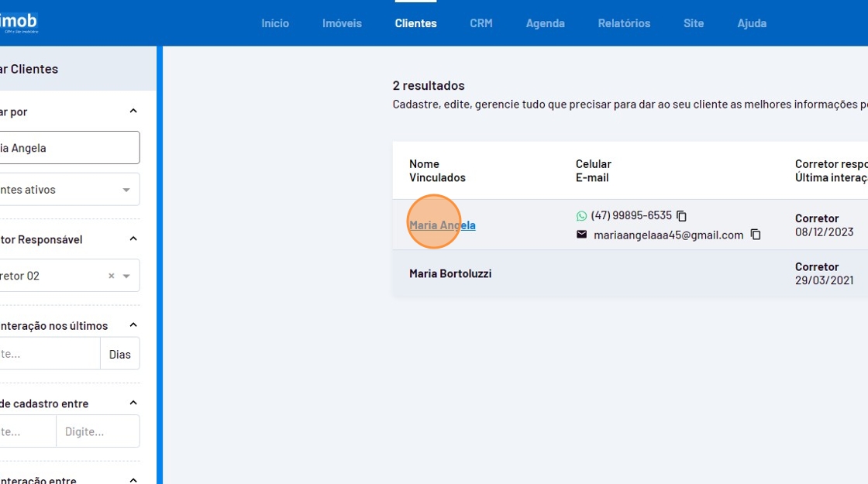Clear Corretor 02 selection with the X

(x=111, y=276)
